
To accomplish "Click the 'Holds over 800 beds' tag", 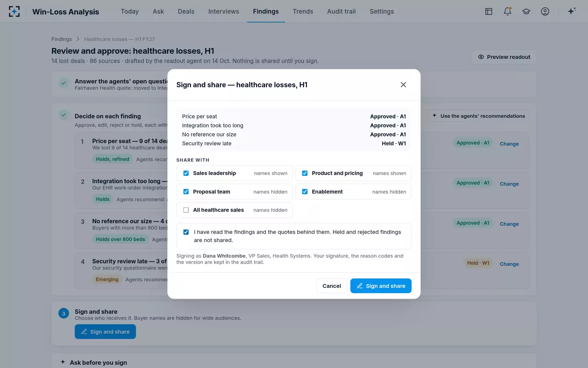I will [120, 239].
